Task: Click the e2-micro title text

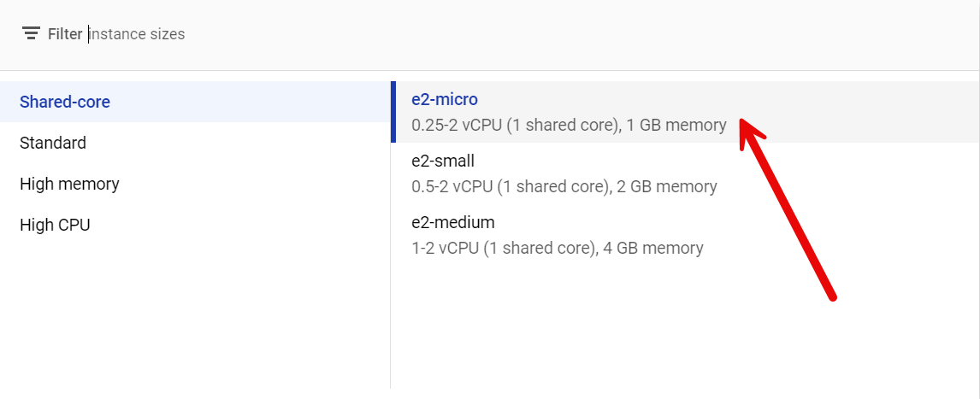Action: (x=445, y=99)
